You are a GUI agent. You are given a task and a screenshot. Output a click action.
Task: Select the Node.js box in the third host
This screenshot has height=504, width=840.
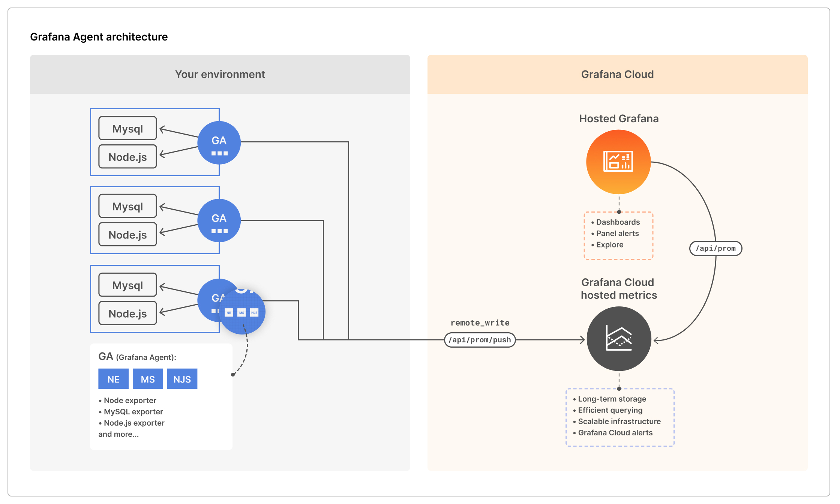[x=127, y=313]
